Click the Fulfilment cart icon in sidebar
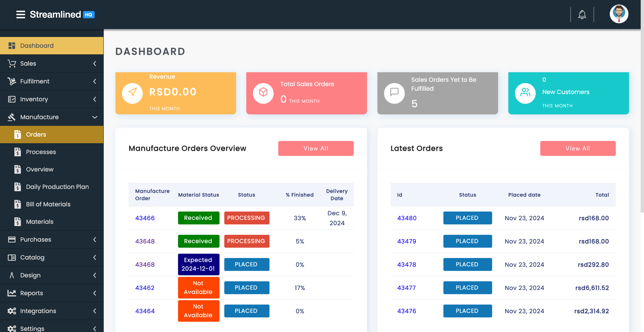 coord(12,81)
